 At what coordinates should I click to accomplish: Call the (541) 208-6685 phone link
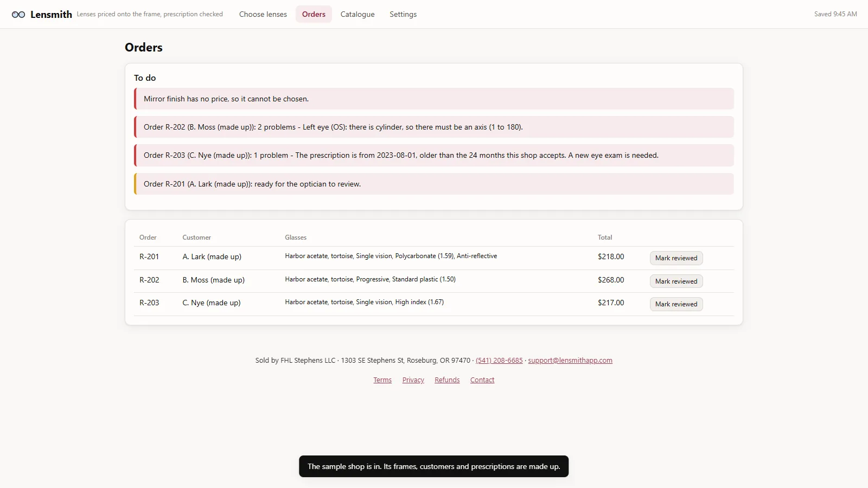coord(499,361)
